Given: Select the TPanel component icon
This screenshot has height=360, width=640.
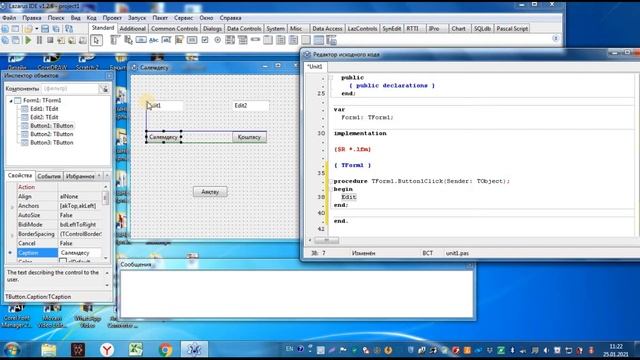Looking at the screenshot, I should coord(306,40).
